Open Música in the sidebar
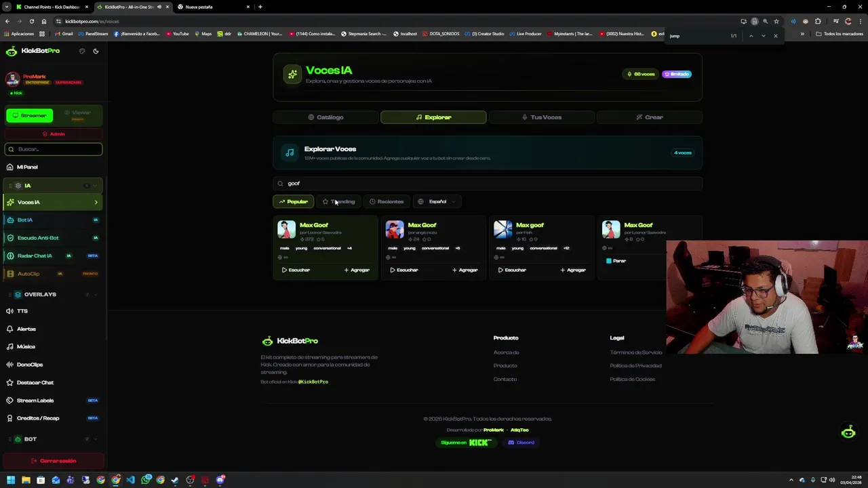 pyautogui.click(x=54, y=346)
